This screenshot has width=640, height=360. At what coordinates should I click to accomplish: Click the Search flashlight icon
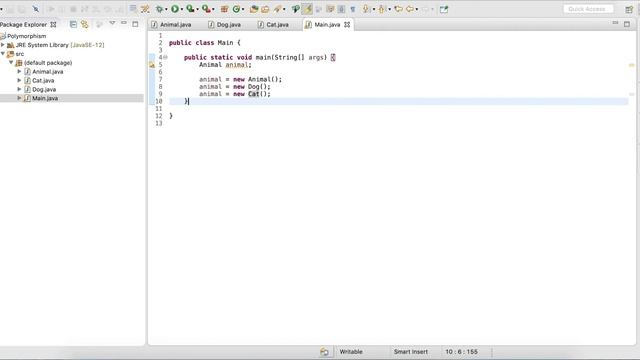click(278, 9)
